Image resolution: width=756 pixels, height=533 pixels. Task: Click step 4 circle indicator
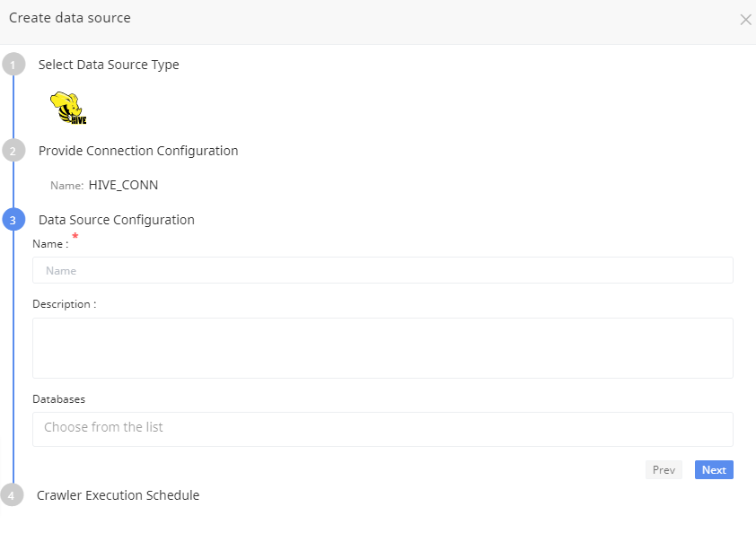(13, 495)
